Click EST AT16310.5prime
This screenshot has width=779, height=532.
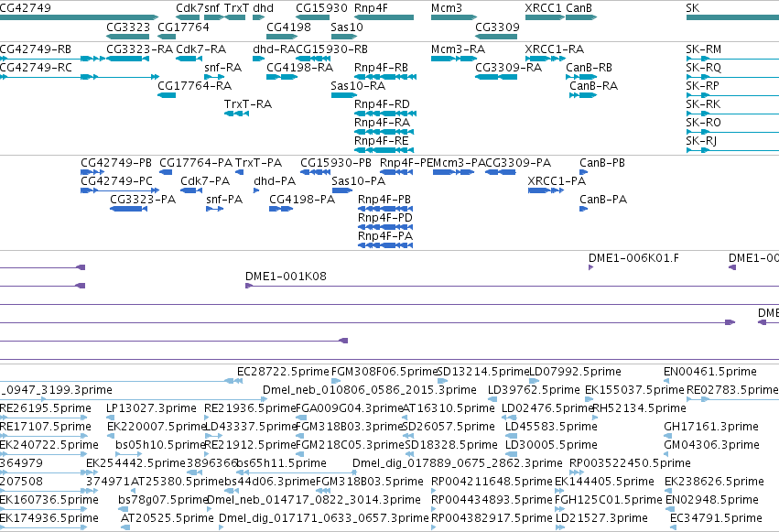tap(449, 408)
